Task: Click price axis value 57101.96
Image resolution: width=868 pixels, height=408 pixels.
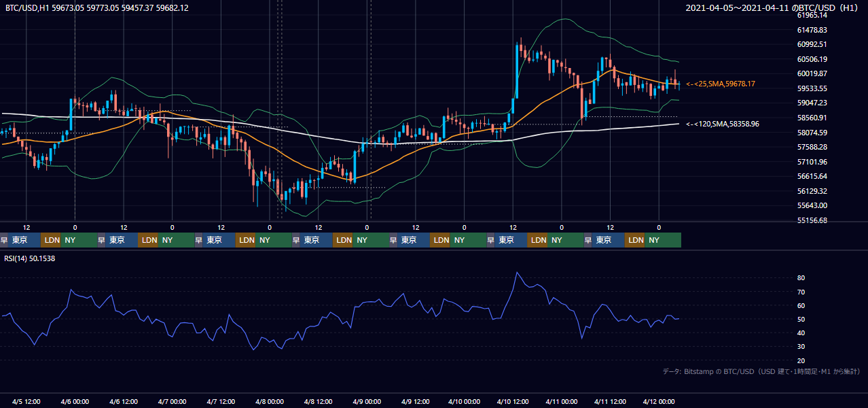Action: coord(812,162)
